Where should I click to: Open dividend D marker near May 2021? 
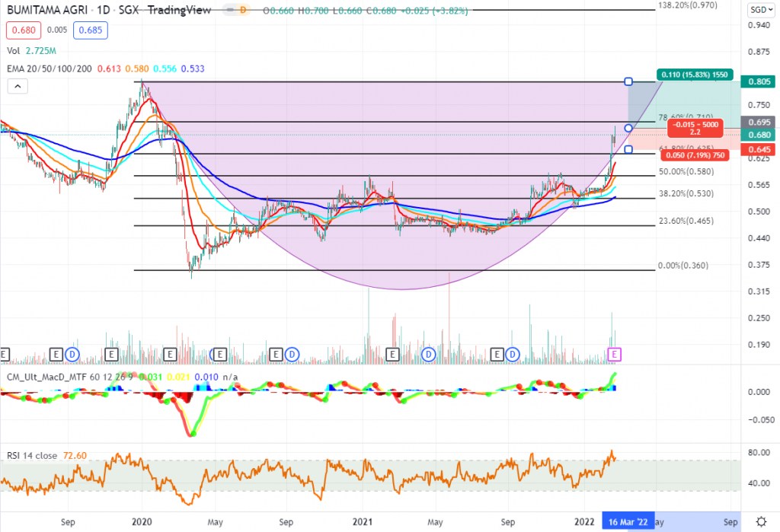click(x=428, y=355)
